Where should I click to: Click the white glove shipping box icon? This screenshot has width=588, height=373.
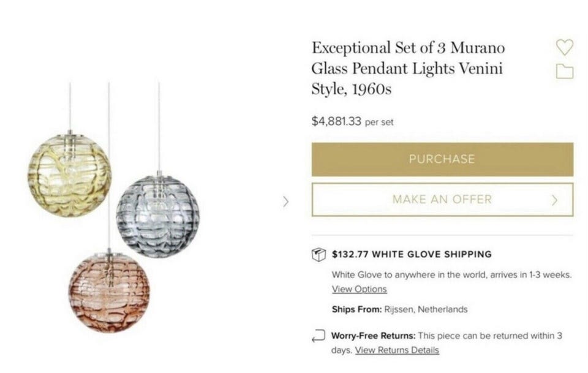[x=318, y=254]
